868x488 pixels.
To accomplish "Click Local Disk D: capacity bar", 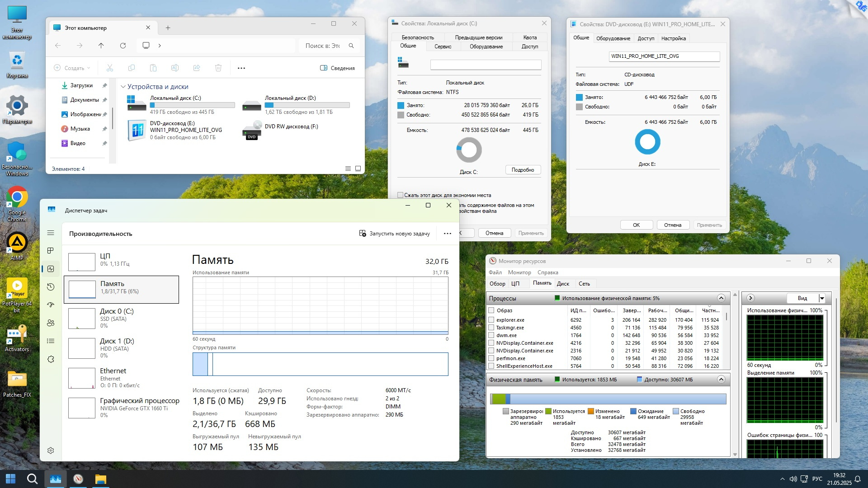I will coord(307,105).
